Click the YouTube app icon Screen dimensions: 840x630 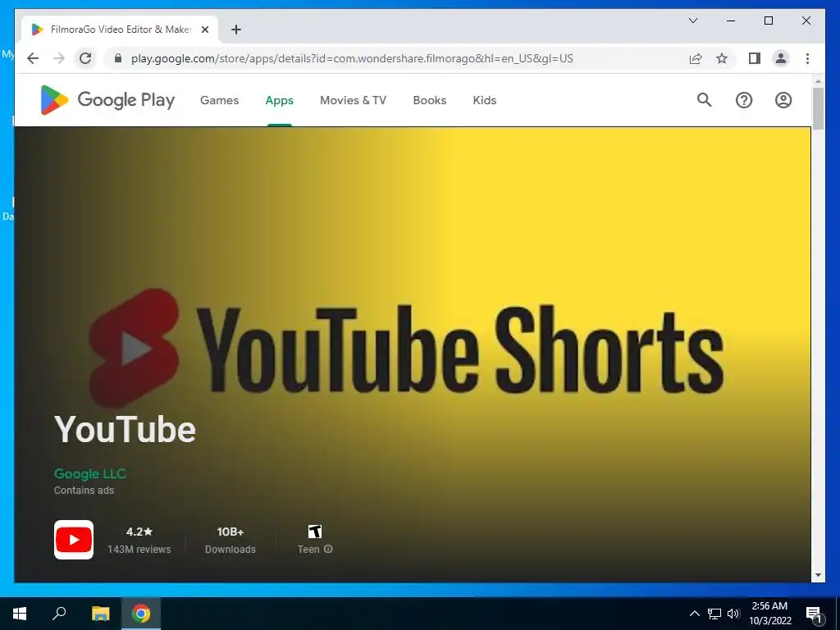[x=74, y=540]
